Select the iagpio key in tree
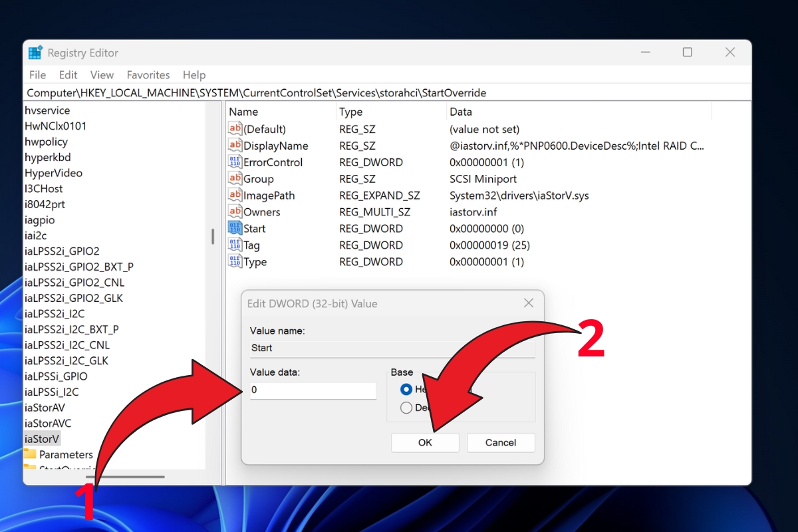798x532 pixels. click(x=40, y=219)
